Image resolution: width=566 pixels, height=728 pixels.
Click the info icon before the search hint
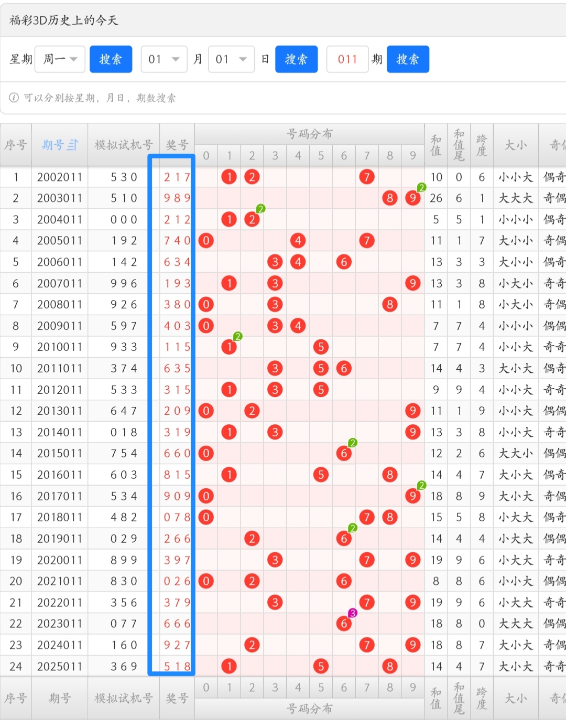coord(14,98)
